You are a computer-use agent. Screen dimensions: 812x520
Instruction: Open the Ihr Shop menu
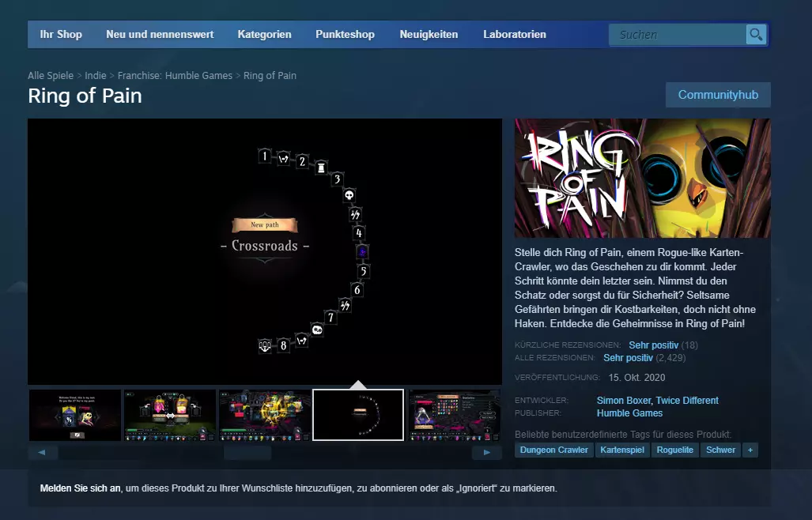click(x=61, y=35)
